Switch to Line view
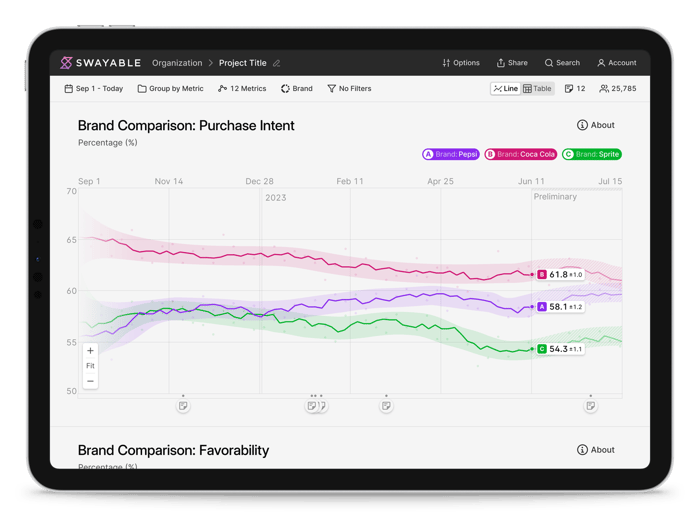700x519 pixels. (x=506, y=88)
